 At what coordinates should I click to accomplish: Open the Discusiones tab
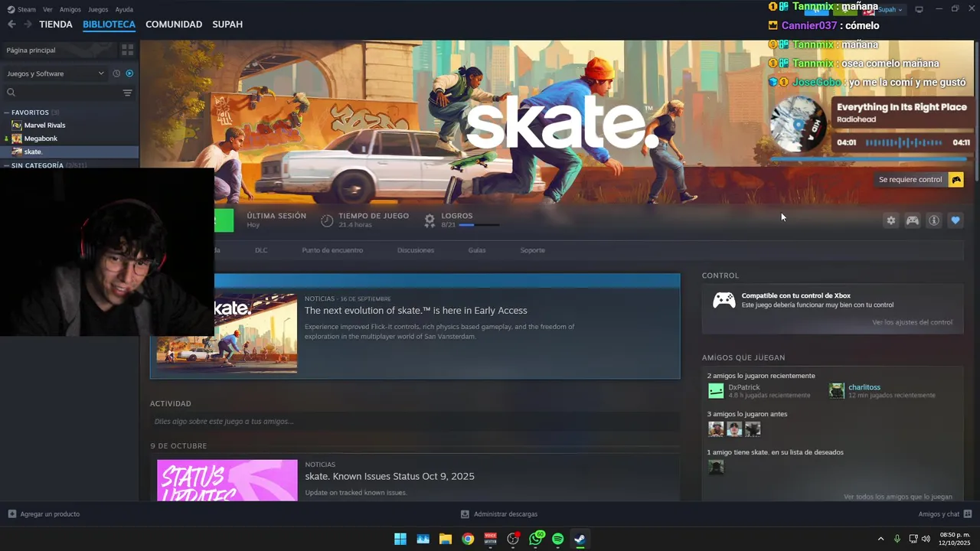416,250
